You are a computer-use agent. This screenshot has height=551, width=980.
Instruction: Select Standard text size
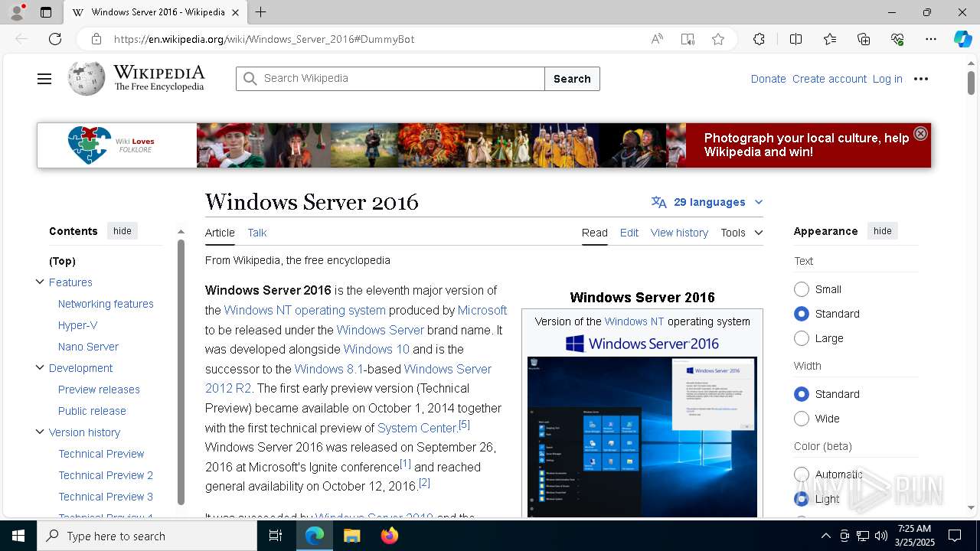point(802,314)
